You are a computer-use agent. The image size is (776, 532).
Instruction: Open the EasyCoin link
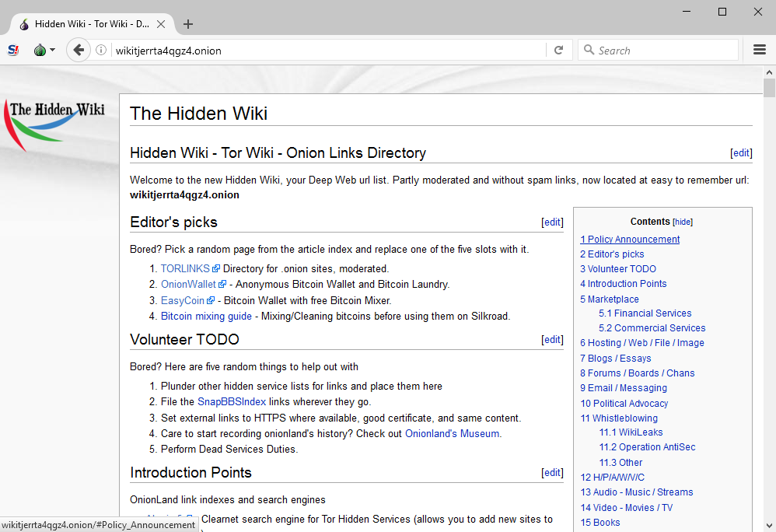[183, 300]
